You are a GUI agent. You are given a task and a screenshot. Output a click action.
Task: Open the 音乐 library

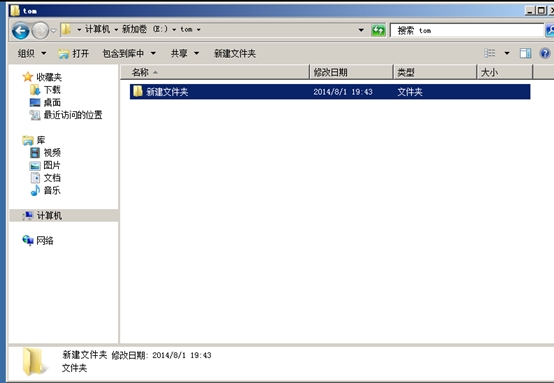pyautogui.click(x=52, y=190)
